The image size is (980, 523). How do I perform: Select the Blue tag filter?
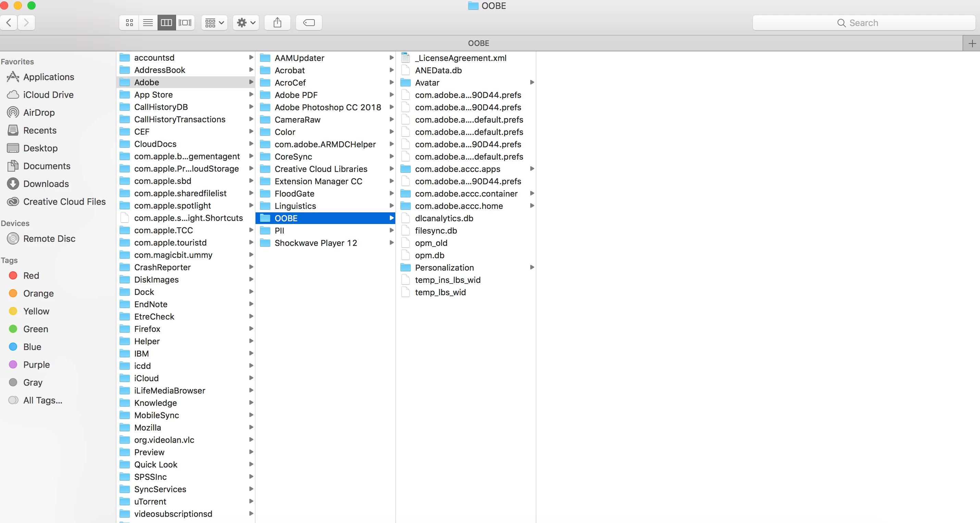(32, 347)
